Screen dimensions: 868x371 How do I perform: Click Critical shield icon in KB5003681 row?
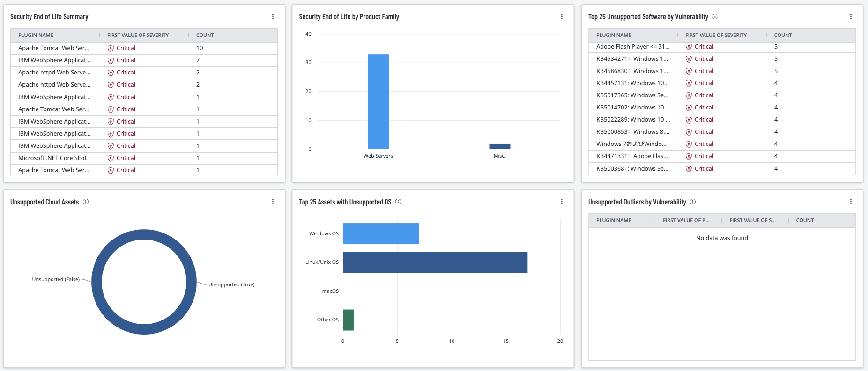689,169
